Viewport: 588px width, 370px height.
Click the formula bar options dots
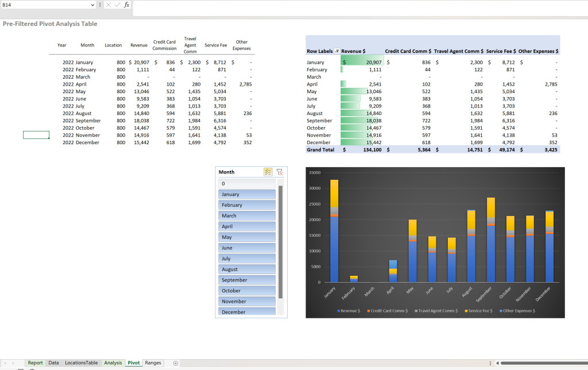[100, 5]
